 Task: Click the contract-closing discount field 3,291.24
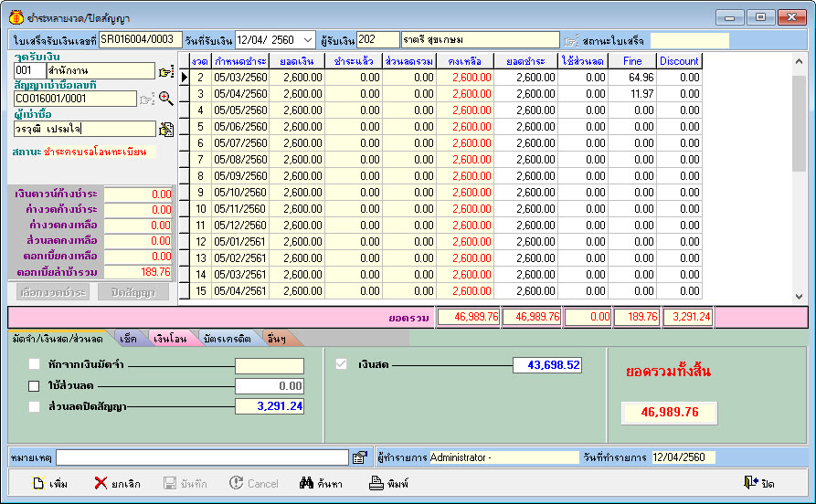[269, 406]
